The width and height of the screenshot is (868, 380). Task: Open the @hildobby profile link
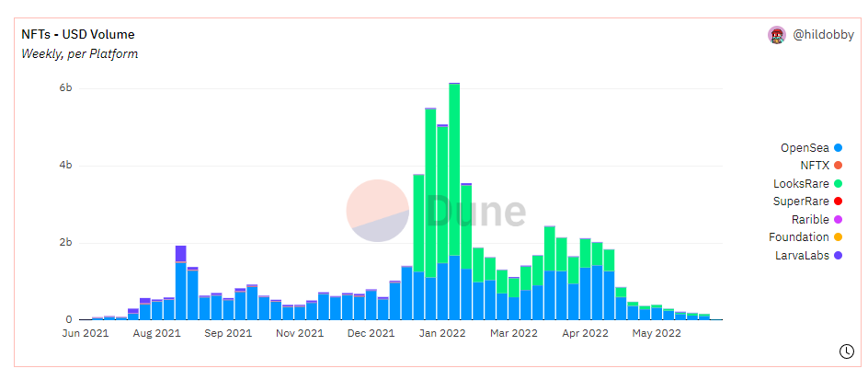click(823, 35)
